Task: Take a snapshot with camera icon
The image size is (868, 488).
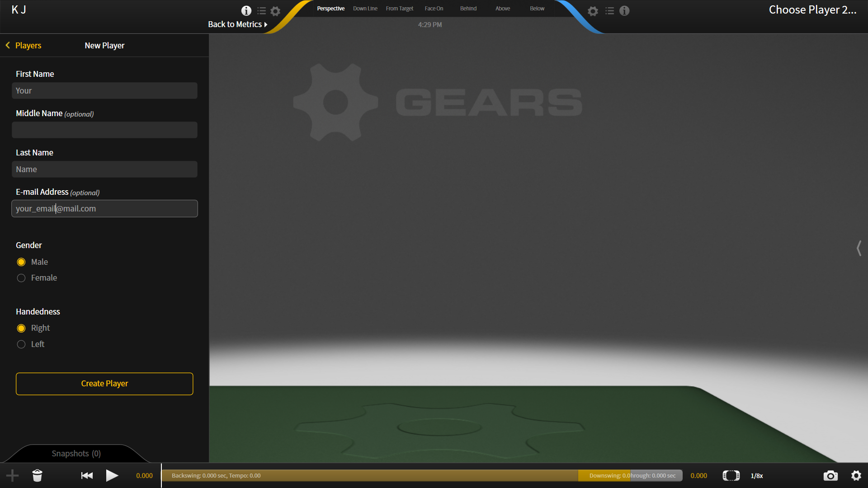Action: [x=830, y=475]
